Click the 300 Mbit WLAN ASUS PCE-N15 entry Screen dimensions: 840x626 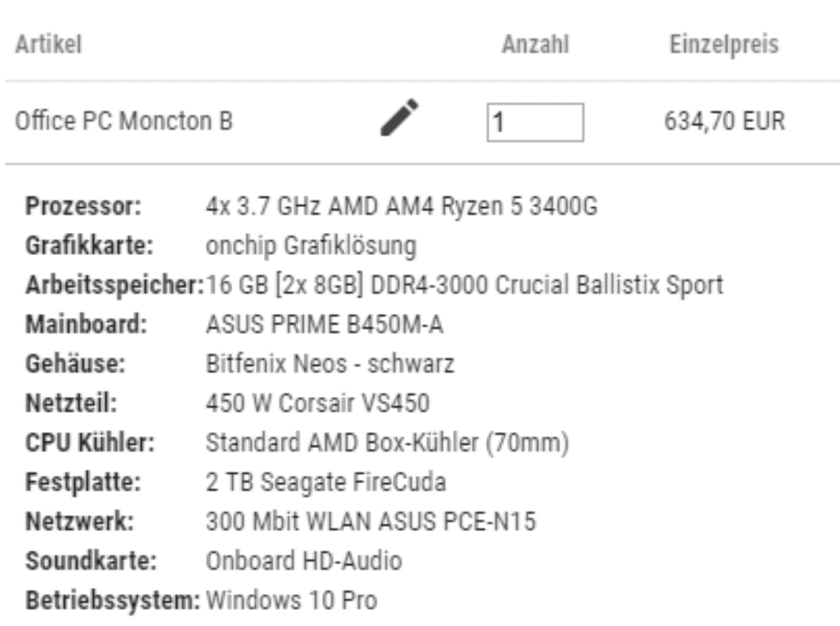point(370,522)
